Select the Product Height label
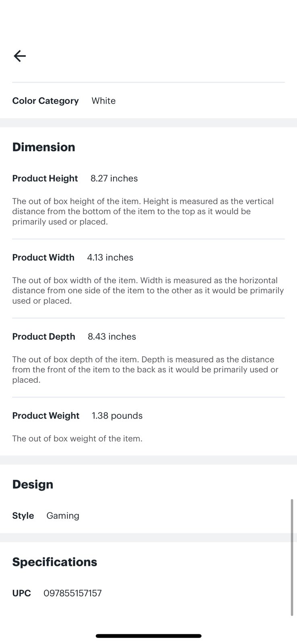The height and width of the screenshot is (644, 297). tap(45, 178)
